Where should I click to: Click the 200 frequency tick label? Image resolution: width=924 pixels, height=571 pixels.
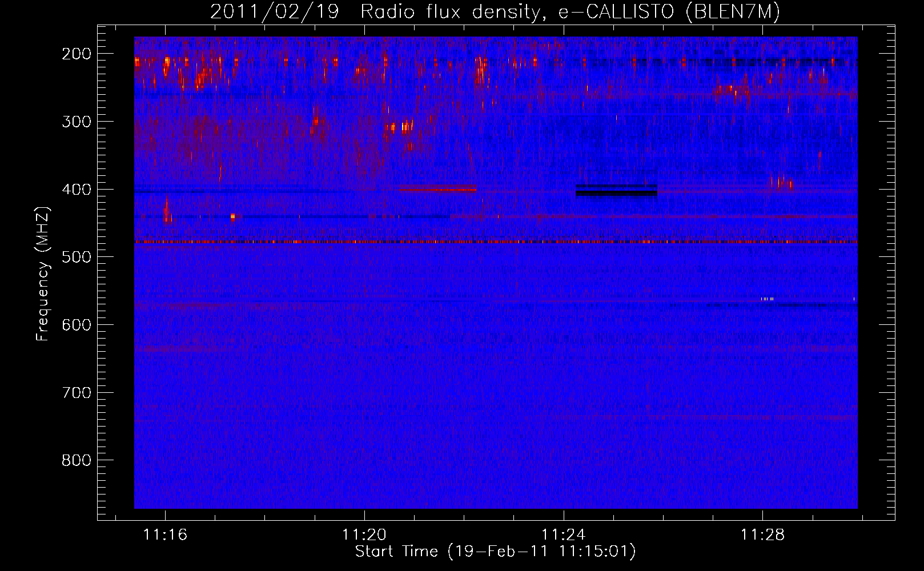tap(77, 54)
